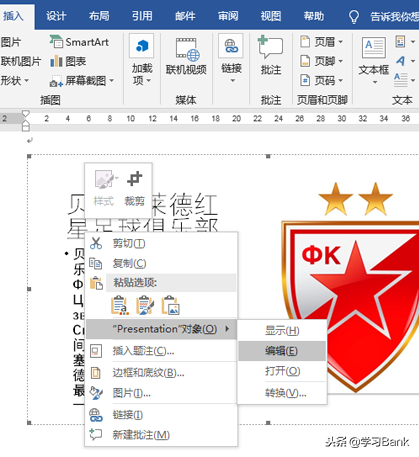Click the 联机图片 online pictures button
Screen dimensions: 419x457
(x=21, y=61)
